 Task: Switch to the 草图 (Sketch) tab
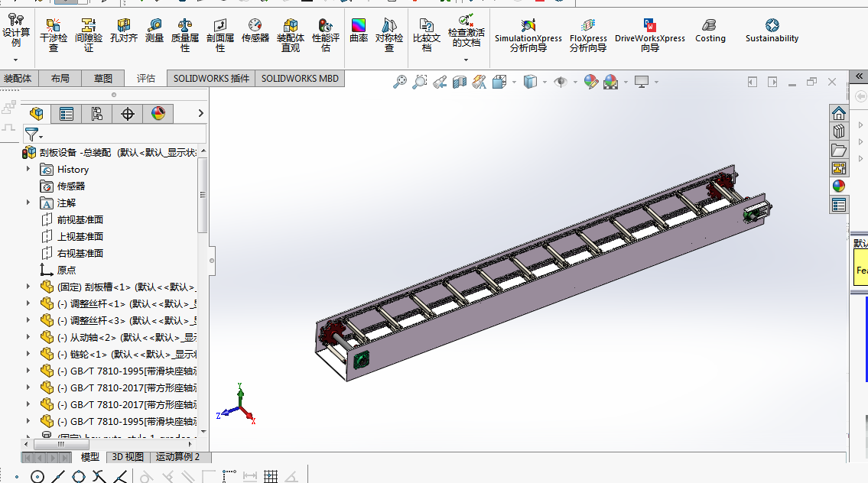[103, 79]
